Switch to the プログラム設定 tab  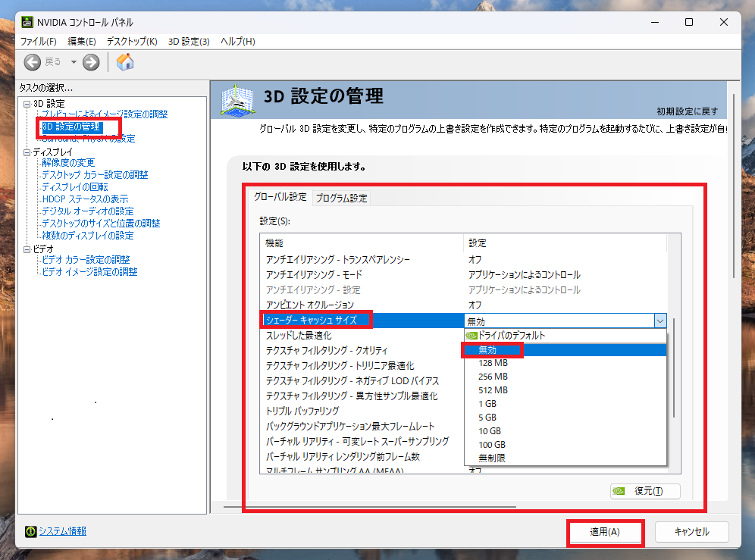click(341, 198)
